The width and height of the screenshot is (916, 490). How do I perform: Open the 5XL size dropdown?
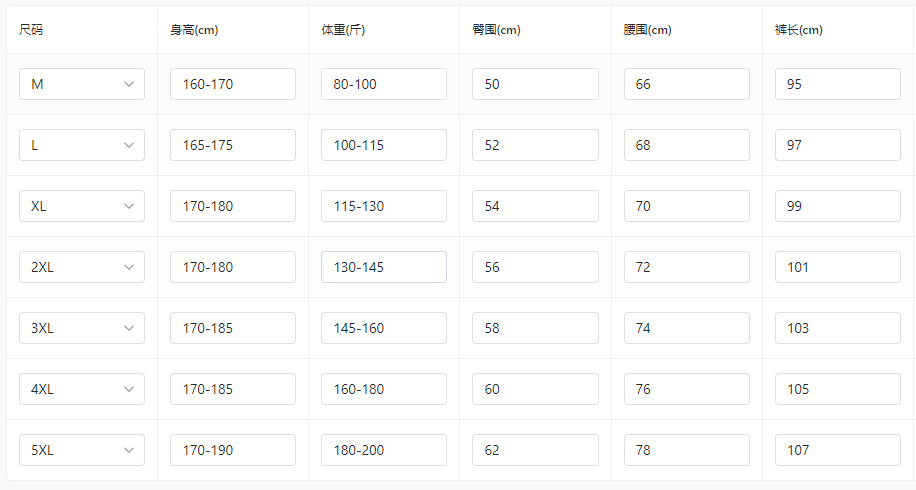(82, 450)
